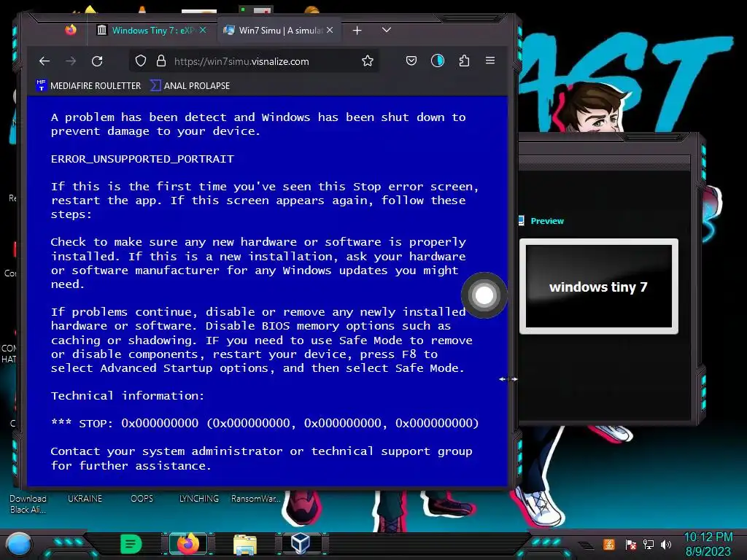Click the address bar URL win7simu.visnalize.com
The image size is (747, 560).
pos(241,61)
